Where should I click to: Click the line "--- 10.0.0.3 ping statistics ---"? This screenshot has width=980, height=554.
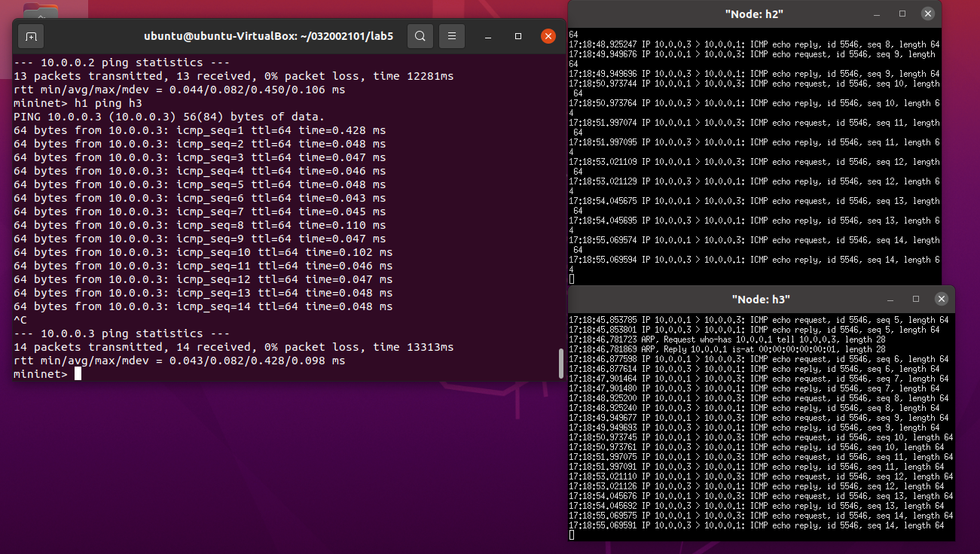[x=121, y=333]
